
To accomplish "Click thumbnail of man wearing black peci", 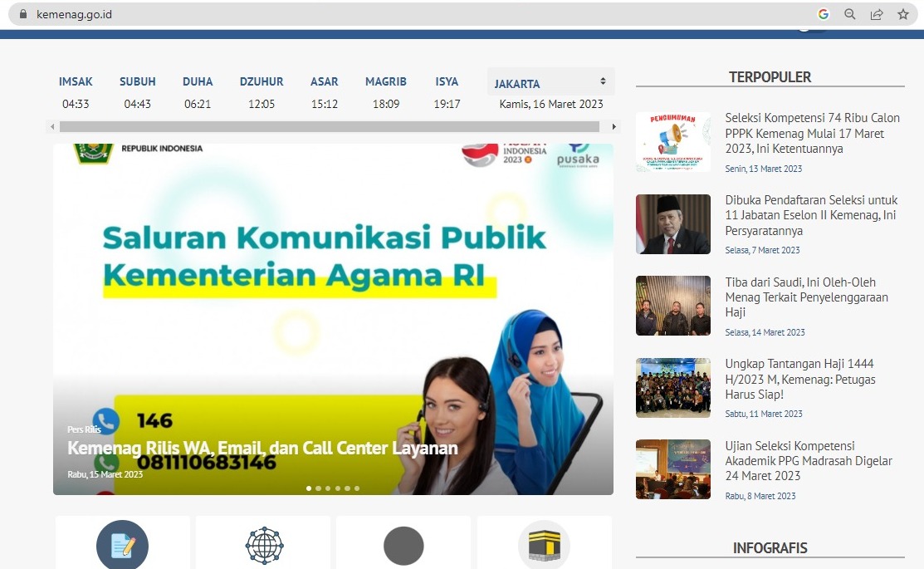I will pyautogui.click(x=673, y=224).
